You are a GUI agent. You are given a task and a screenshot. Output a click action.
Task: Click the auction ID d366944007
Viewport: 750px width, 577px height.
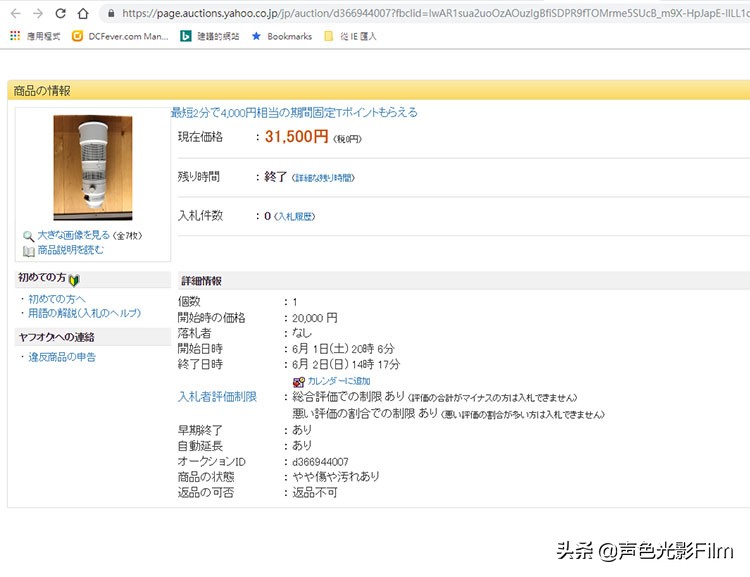pos(320,462)
